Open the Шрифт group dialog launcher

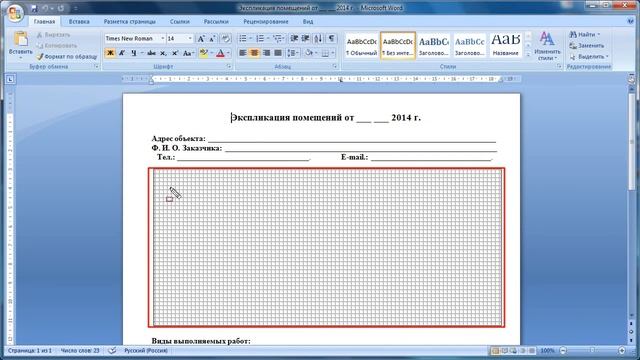tap(229, 67)
